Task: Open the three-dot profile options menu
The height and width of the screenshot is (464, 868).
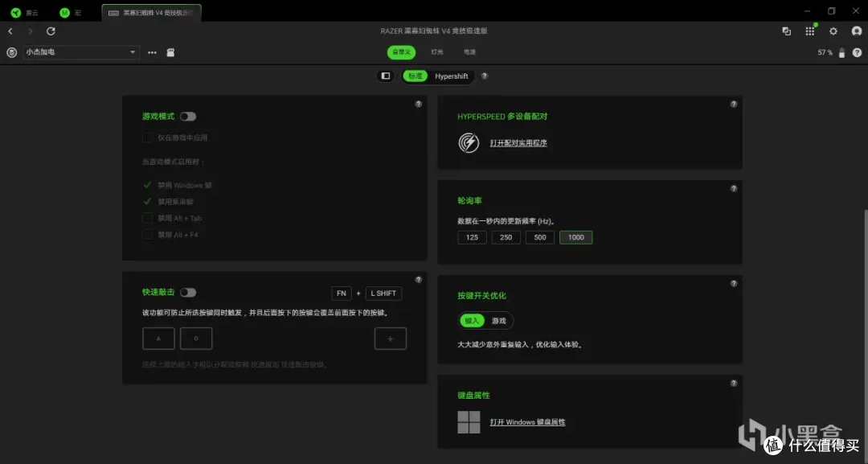Action: pos(152,52)
